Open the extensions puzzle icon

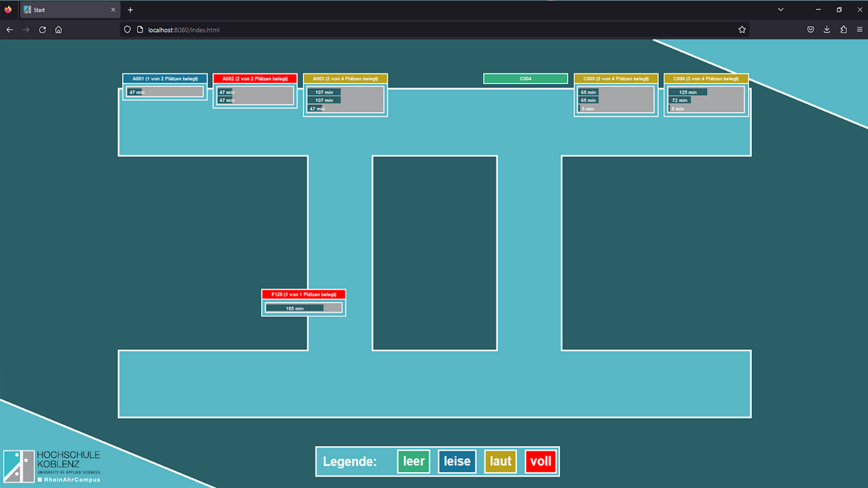click(x=844, y=30)
